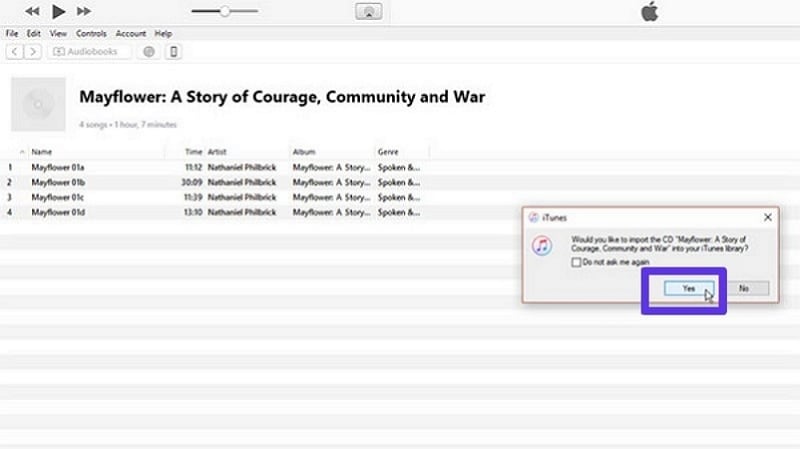Click the 11:39 time value

(x=193, y=197)
